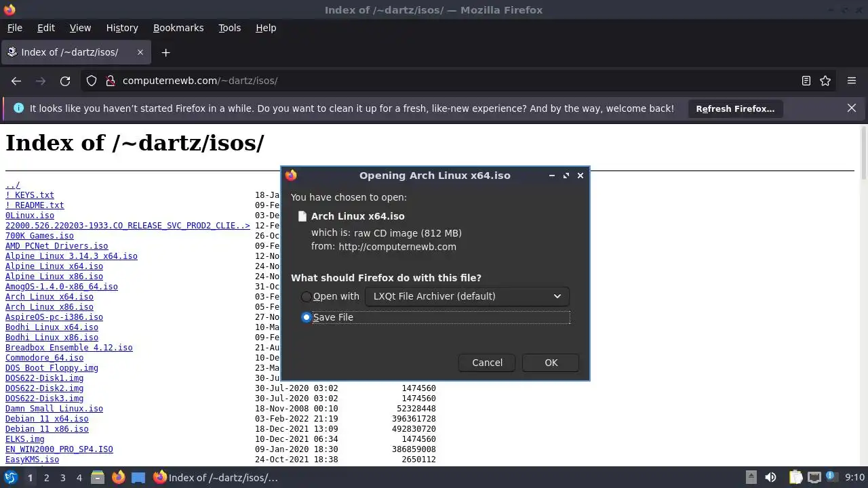
Task: Select the Index of /~dartz/isos/ tab
Action: pyautogui.click(x=76, y=52)
